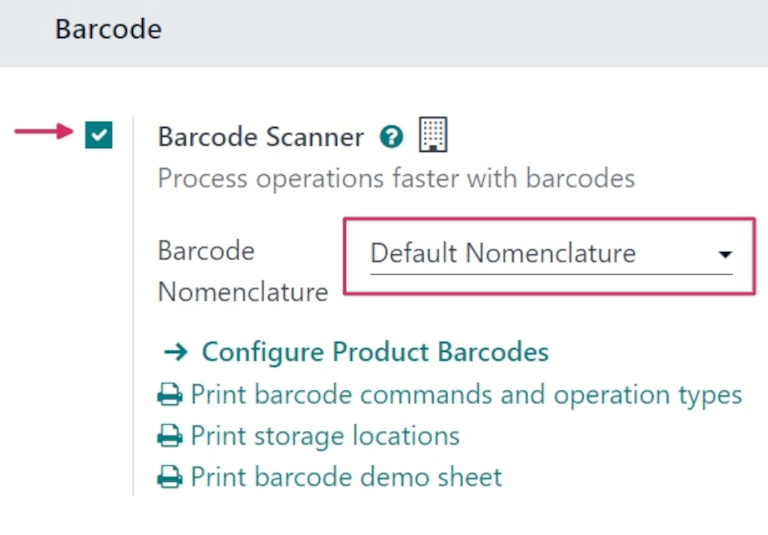Image resolution: width=768 pixels, height=535 pixels.
Task: Open Print barcode demo sheet link
Action: pyautogui.click(x=346, y=477)
